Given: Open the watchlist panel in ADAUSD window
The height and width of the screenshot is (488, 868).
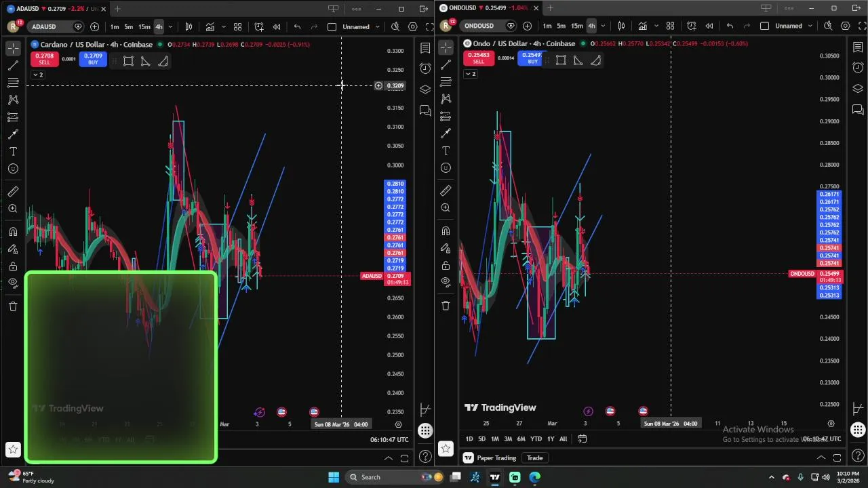Looking at the screenshot, I should 425,48.
